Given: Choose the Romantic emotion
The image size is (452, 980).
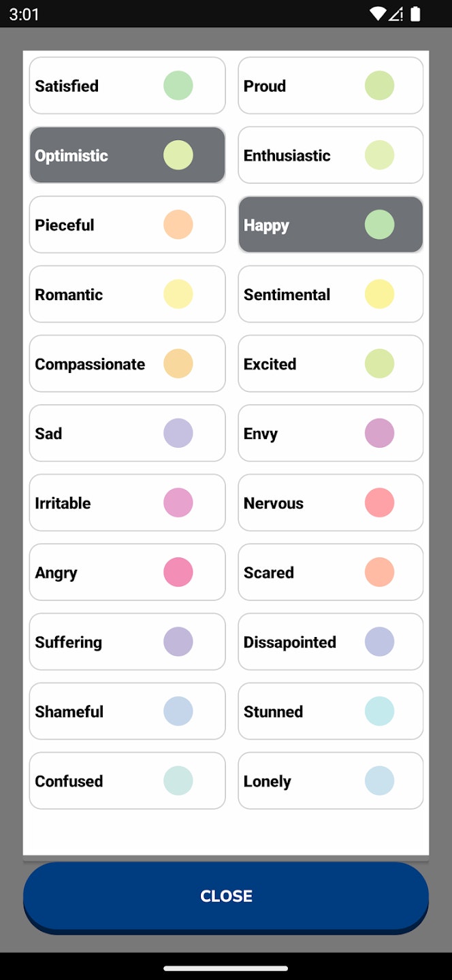Looking at the screenshot, I should 127,294.
